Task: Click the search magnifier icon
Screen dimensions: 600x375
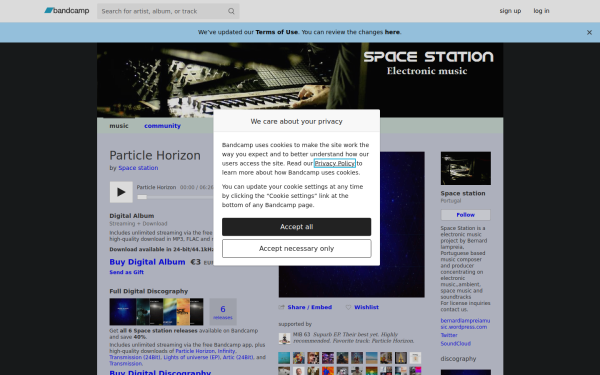Action: 231,11
